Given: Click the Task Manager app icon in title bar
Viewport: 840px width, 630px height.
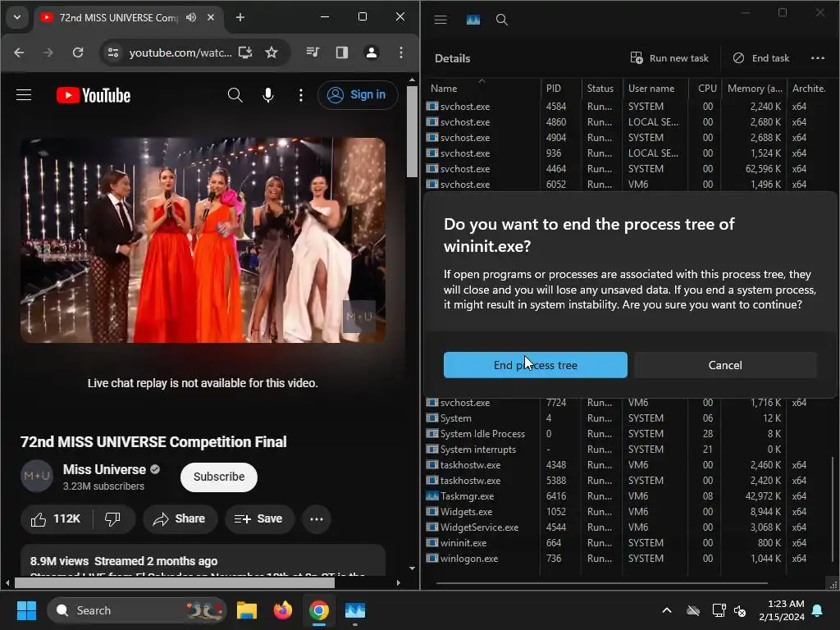Looking at the screenshot, I should [472, 20].
